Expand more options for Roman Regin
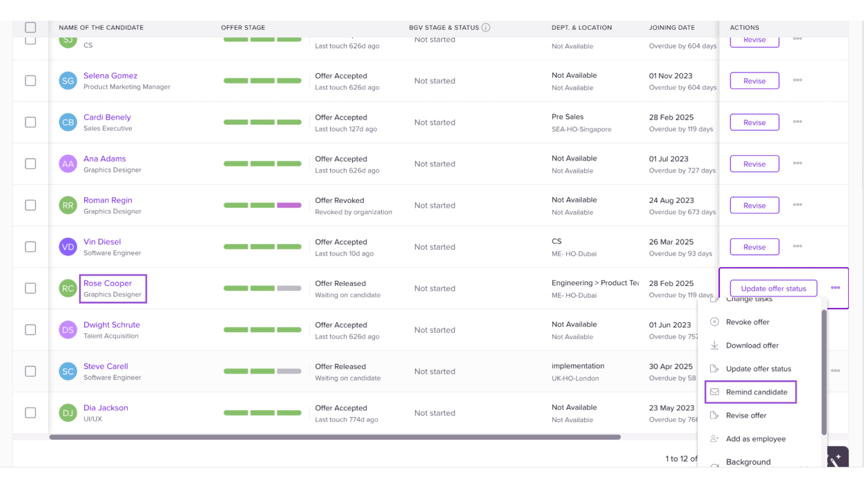 click(x=797, y=205)
